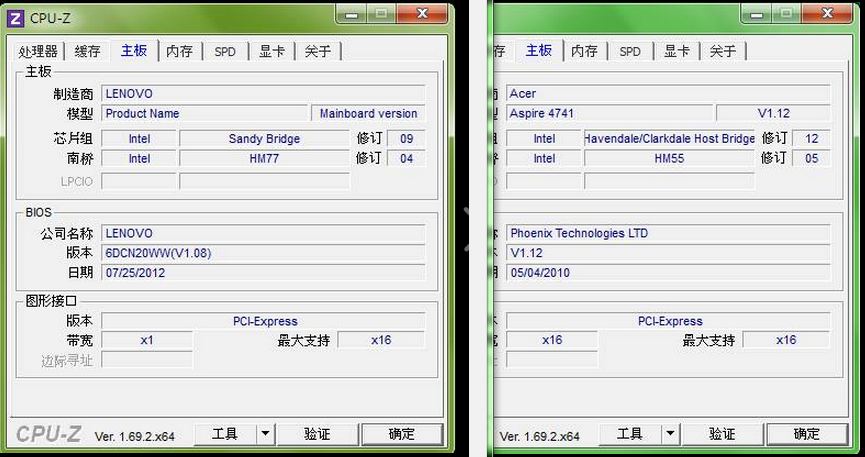Click the PCI-Express version field in left window

coord(263,321)
